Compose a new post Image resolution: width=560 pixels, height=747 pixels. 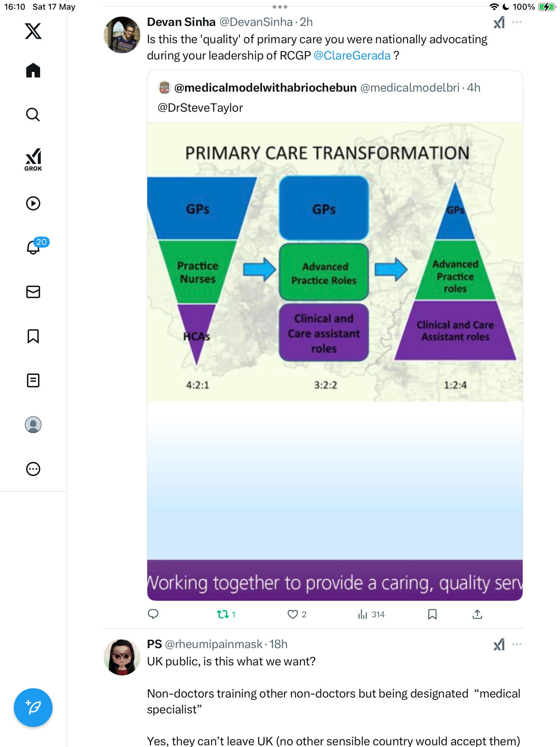click(x=33, y=708)
